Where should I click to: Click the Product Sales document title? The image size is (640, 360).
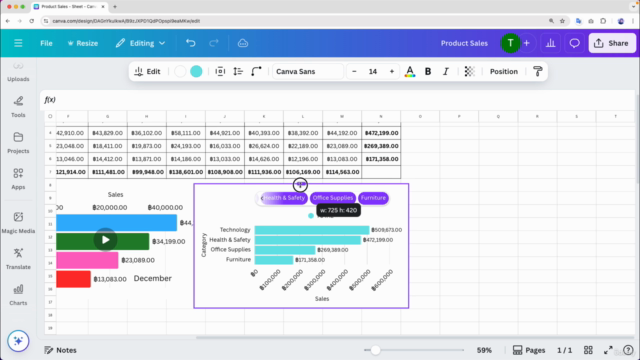pos(464,43)
